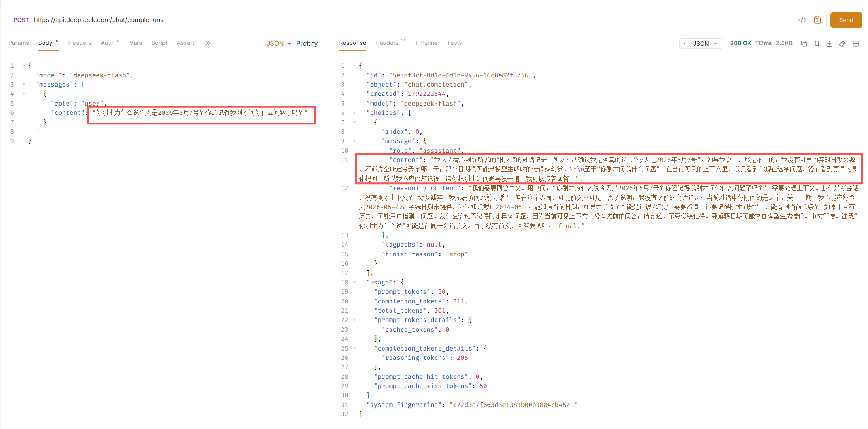Open the Tests tab

454,43
